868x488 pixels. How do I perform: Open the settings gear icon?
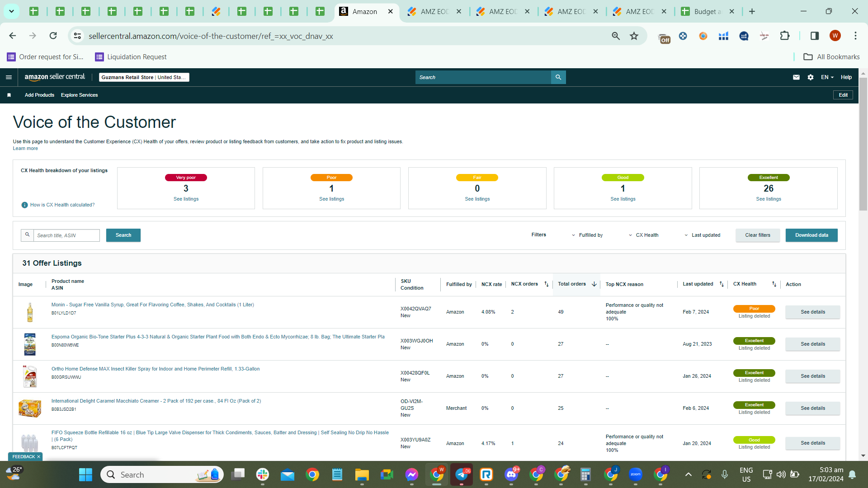[x=811, y=77]
